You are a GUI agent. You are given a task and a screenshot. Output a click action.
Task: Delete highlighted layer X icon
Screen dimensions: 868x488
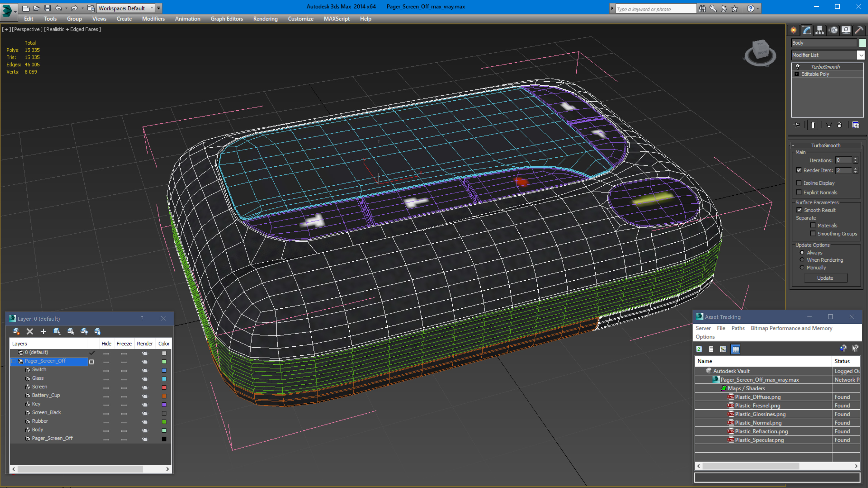pyautogui.click(x=30, y=331)
